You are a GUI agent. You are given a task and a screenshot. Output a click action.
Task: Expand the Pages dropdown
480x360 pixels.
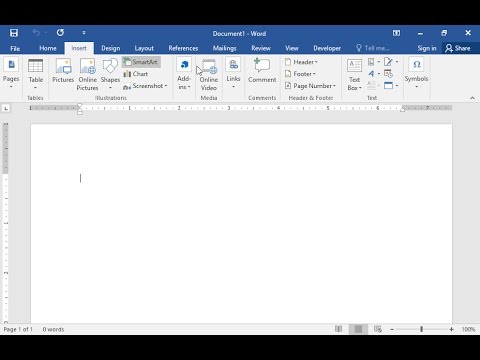coord(11,74)
